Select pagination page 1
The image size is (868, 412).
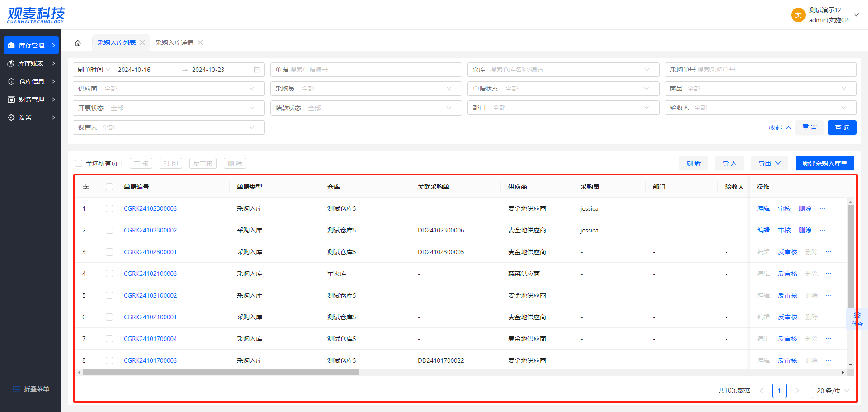[x=779, y=391]
